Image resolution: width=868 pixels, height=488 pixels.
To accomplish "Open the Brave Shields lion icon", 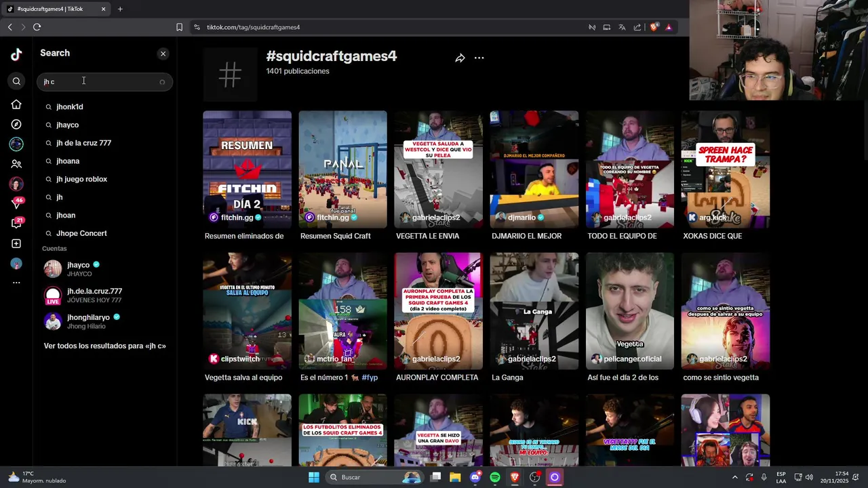I will (x=654, y=27).
